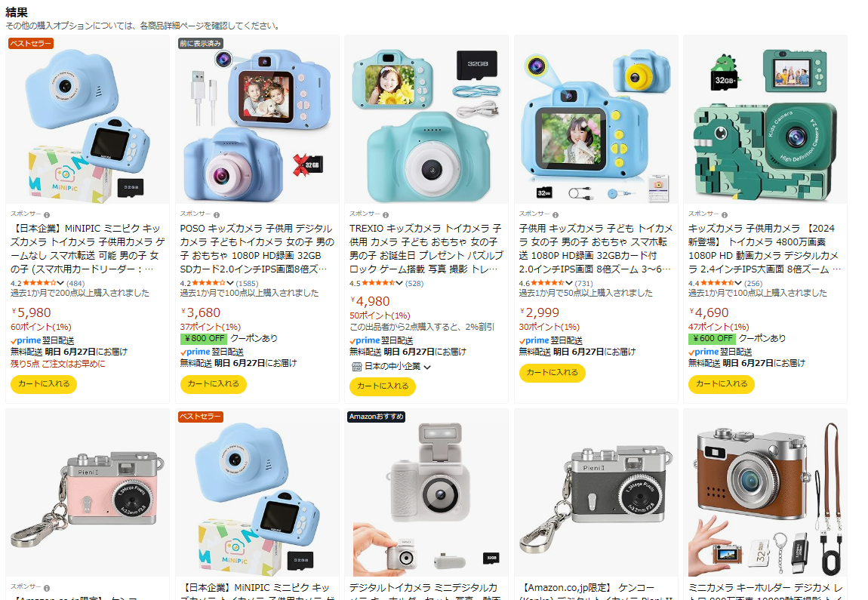Open brown retro mini camera thumbnail
This screenshot has height=600, width=868.
tap(765, 493)
